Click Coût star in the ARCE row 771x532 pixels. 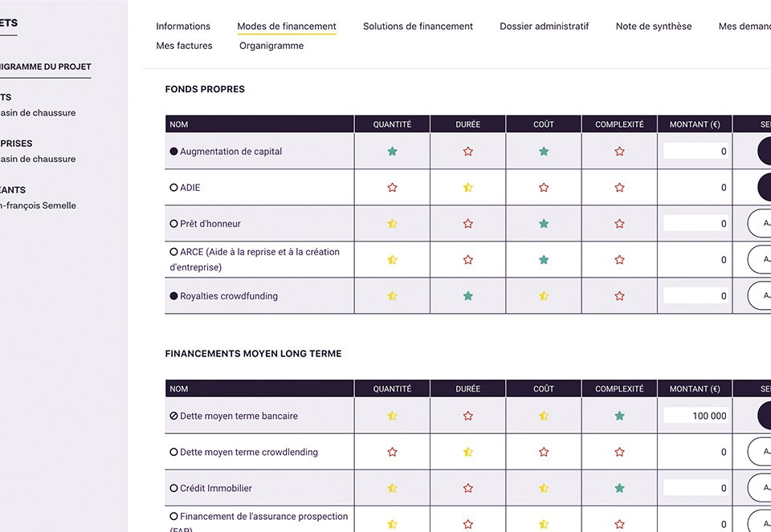544,260
